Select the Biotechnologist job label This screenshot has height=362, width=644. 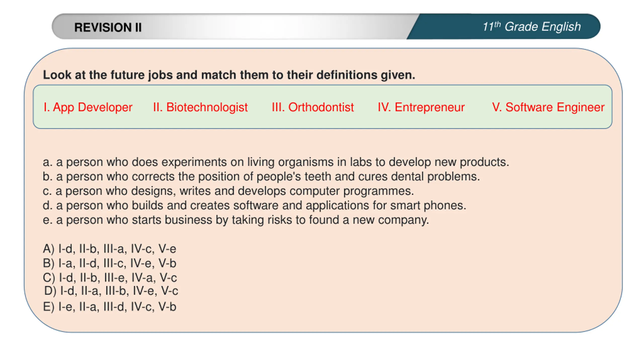(x=200, y=107)
